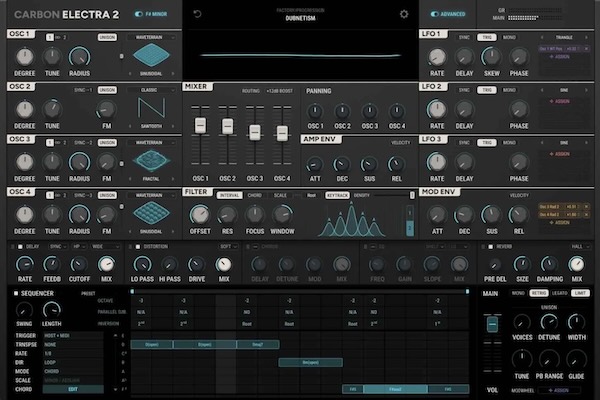This screenshot has height=400, width=600.
Task: Click the Filter Window knob
Action: click(282, 215)
